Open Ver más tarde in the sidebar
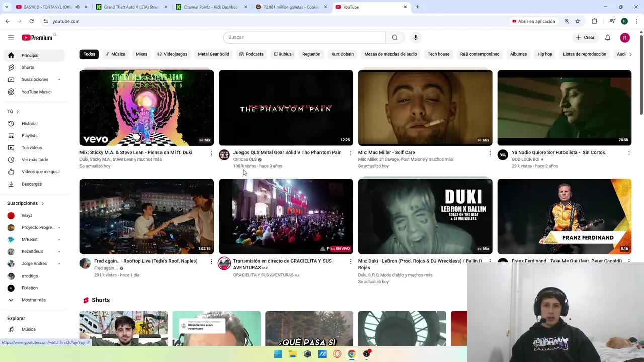644x362 pixels. (33, 160)
